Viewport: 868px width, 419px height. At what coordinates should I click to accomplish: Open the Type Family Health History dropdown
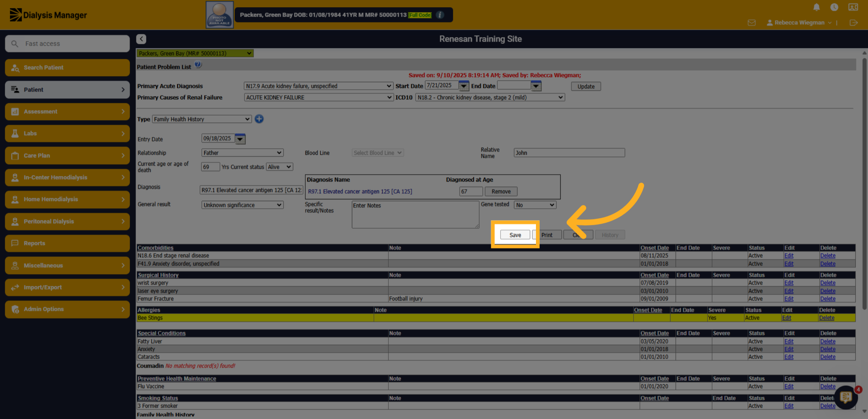[201, 119]
